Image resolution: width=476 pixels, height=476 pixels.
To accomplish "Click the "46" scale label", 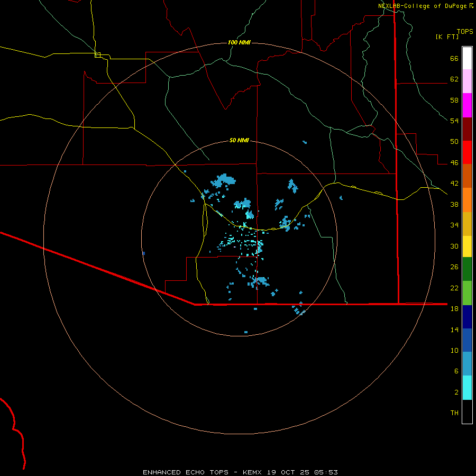I will click(454, 163).
